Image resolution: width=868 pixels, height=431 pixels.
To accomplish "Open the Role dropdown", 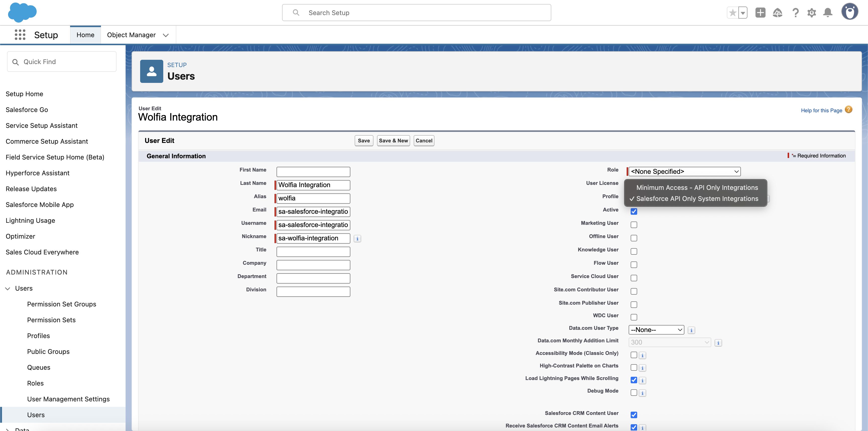I will pyautogui.click(x=683, y=171).
